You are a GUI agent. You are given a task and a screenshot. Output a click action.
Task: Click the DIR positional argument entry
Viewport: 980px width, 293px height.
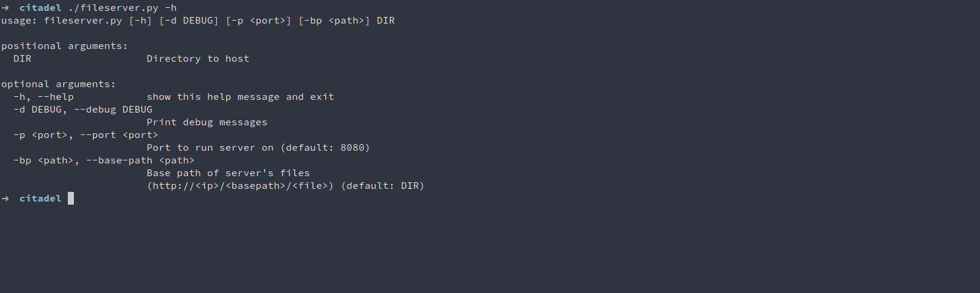(x=22, y=59)
